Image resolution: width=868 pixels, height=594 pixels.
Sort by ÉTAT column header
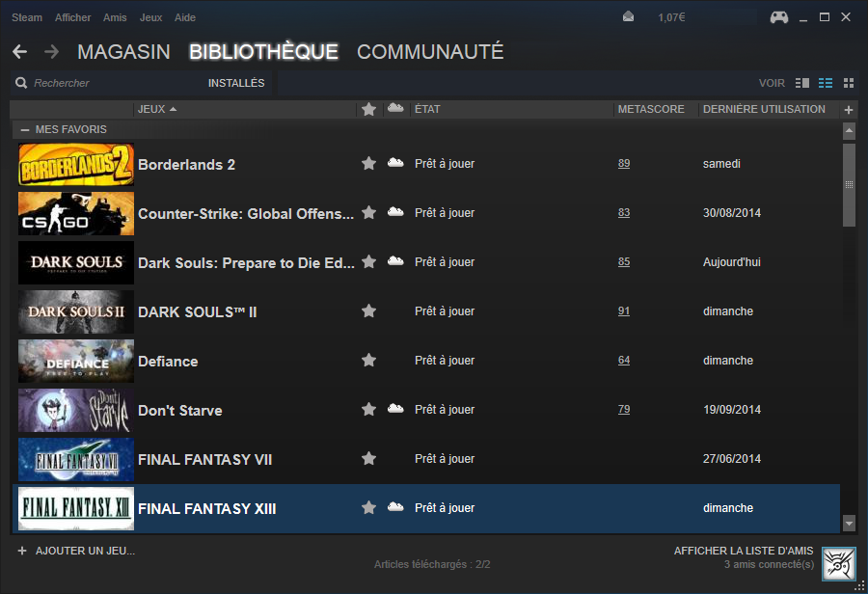click(427, 109)
